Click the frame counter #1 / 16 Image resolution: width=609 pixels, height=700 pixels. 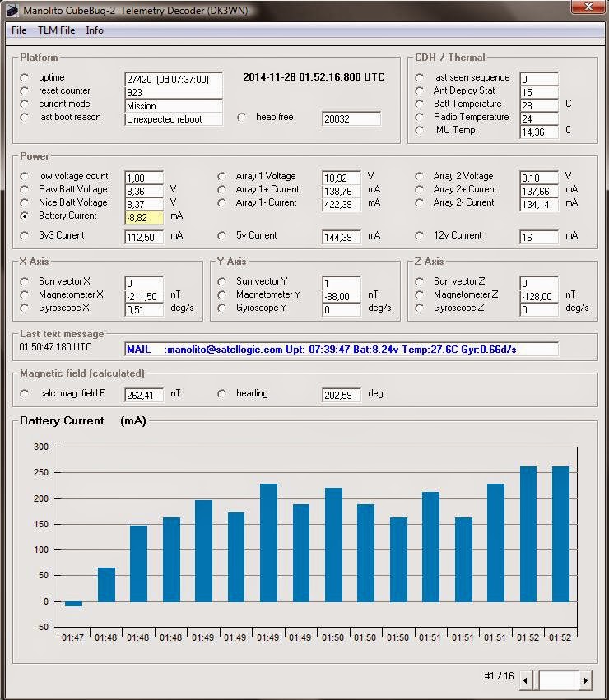(x=499, y=676)
